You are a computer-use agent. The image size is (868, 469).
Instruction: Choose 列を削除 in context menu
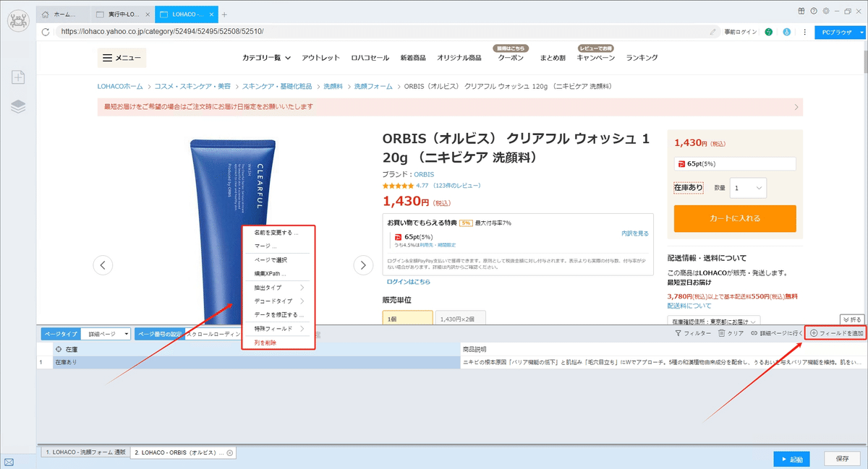click(265, 343)
